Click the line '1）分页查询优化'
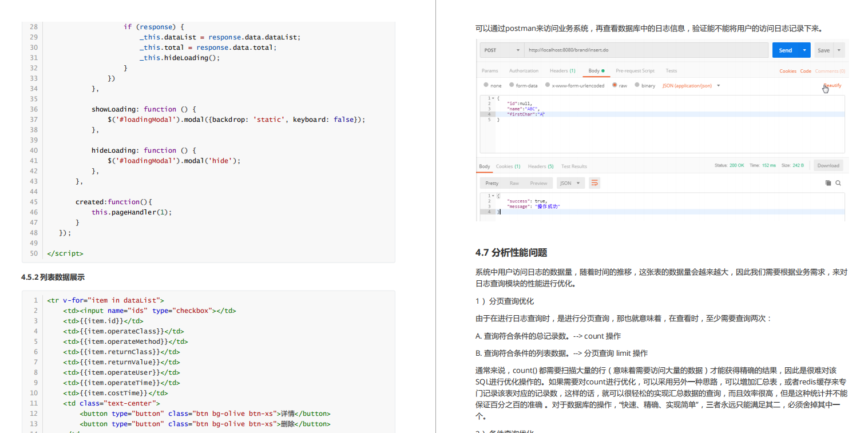 [x=504, y=301]
